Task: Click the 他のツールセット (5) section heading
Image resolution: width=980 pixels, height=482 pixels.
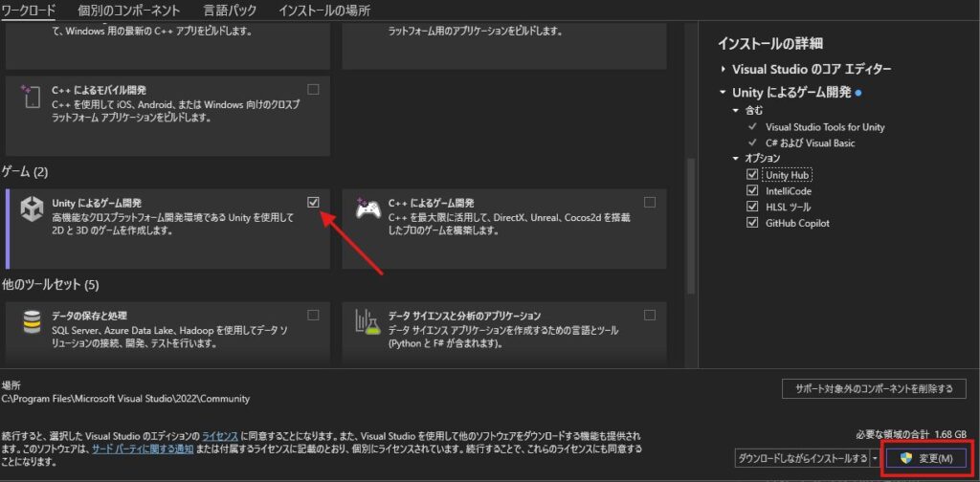Action: click(51, 285)
